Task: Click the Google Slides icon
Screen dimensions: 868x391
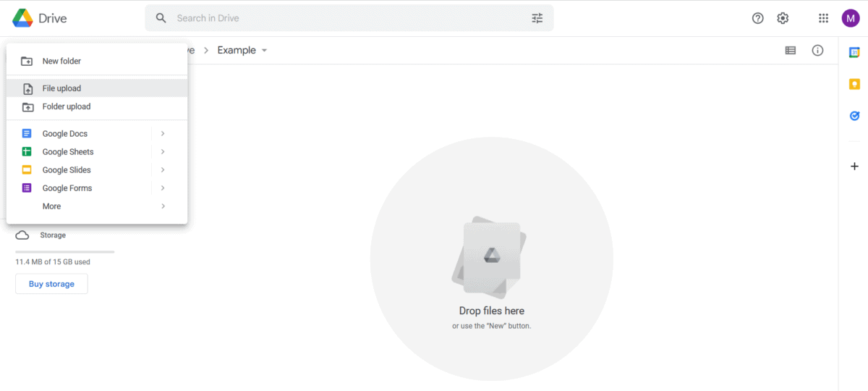Action: [27, 170]
